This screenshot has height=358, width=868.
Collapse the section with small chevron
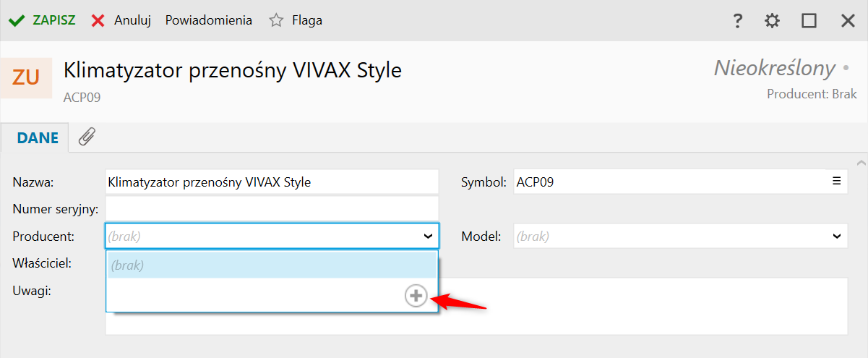click(860, 162)
